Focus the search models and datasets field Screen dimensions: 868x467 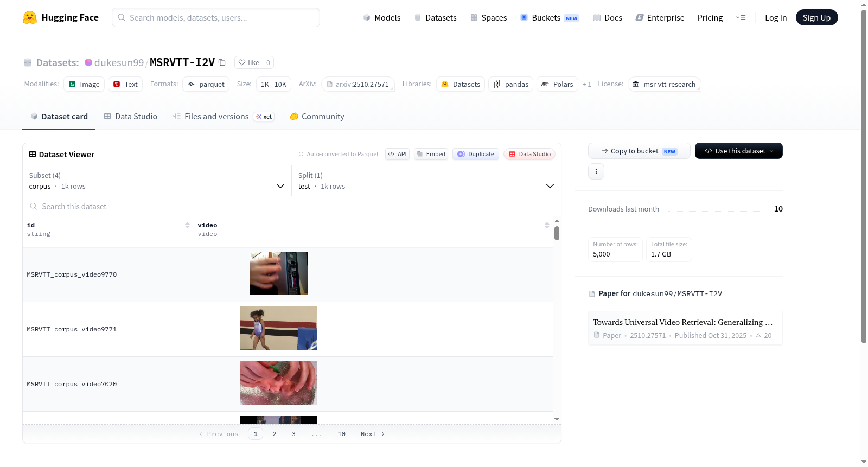(x=216, y=17)
